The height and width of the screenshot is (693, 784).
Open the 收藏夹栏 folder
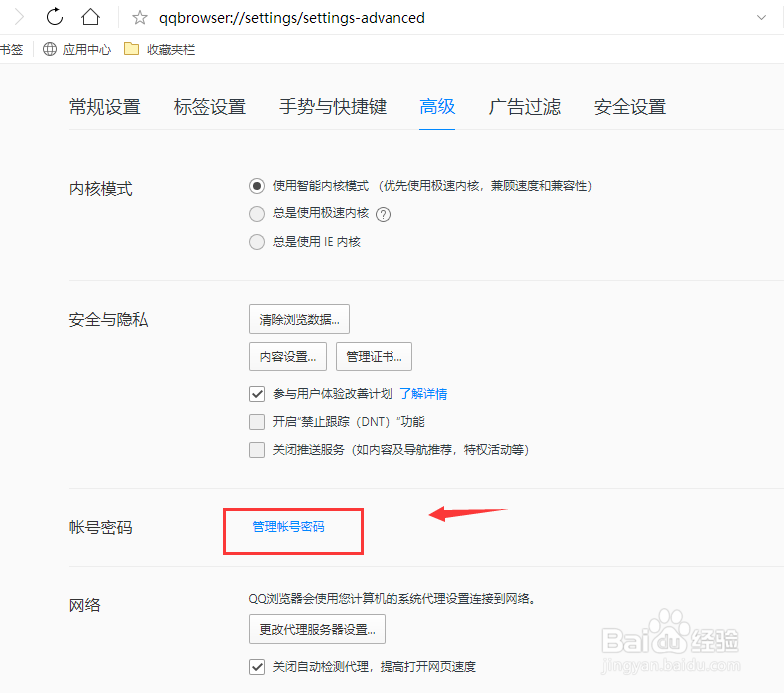coord(159,49)
